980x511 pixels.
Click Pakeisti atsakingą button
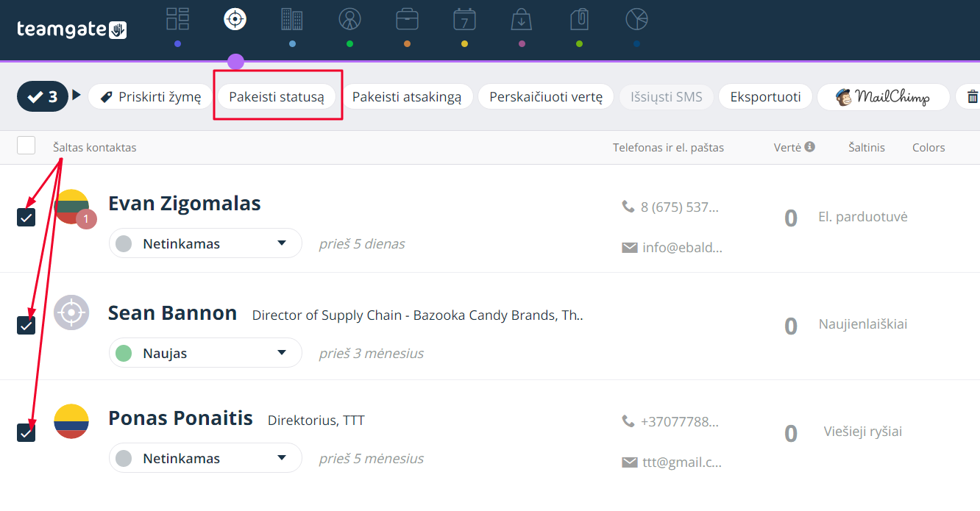(407, 96)
